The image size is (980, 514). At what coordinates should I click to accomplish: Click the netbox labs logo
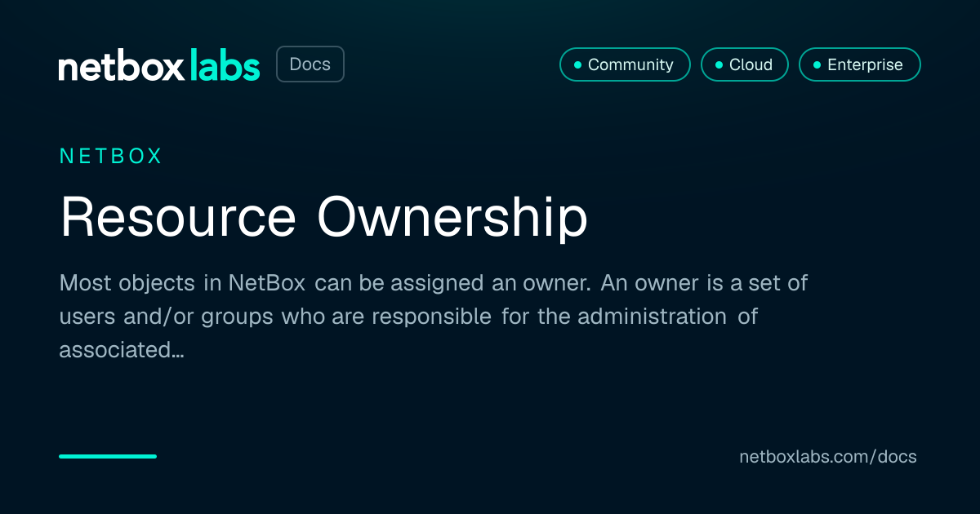click(159, 65)
